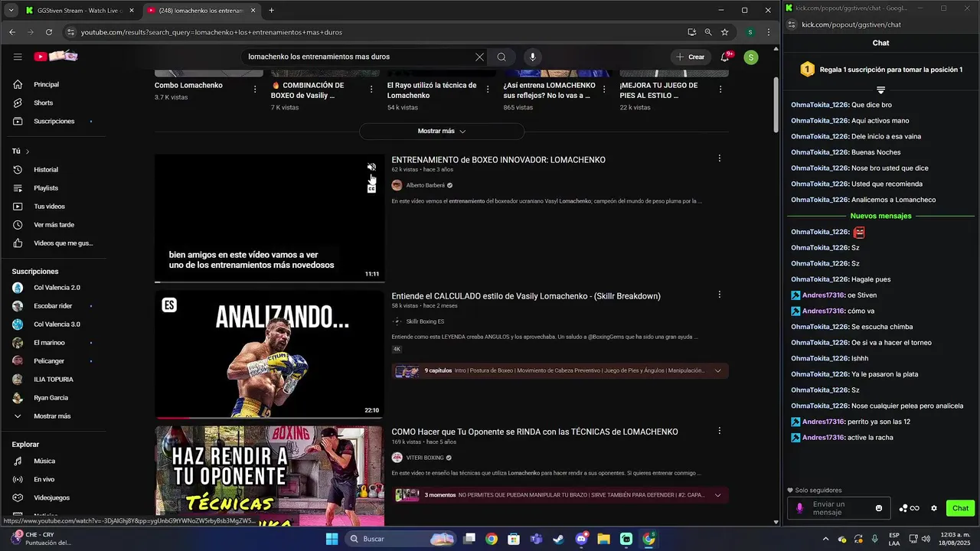The width and height of the screenshot is (980, 551).
Task: Open options for COMO Hacer que Tu Oponente video
Action: [719, 431]
